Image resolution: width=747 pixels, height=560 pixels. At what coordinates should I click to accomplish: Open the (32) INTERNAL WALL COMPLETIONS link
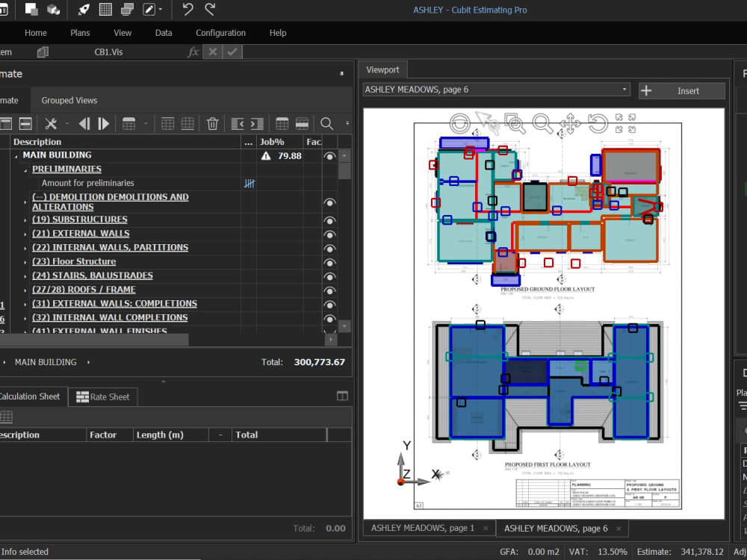(x=110, y=317)
